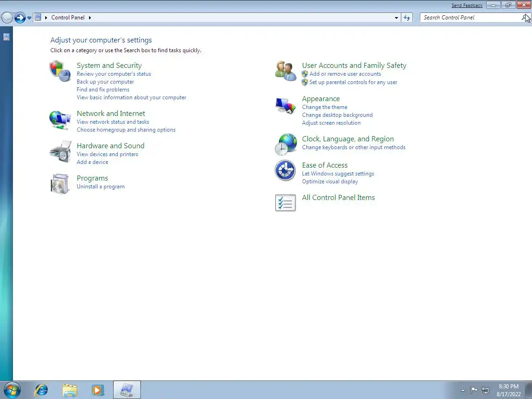Open the Programs category link
532x399 pixels.
[x=92, y=178]
